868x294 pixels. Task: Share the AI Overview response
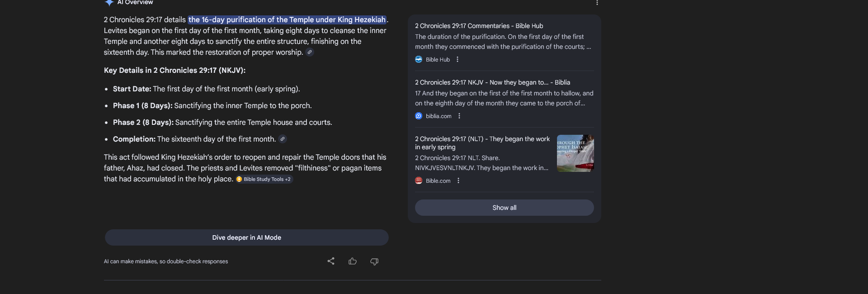click(x=331, y=261)
